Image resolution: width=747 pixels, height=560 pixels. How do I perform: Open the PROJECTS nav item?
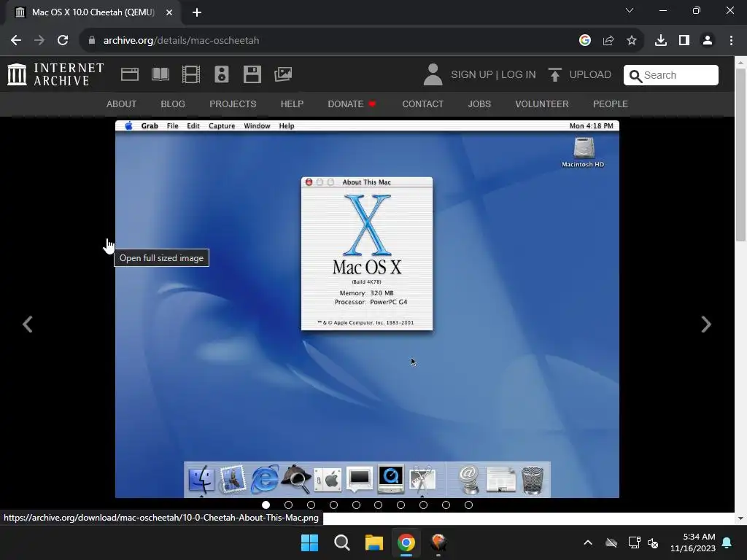tap(233, 104)
